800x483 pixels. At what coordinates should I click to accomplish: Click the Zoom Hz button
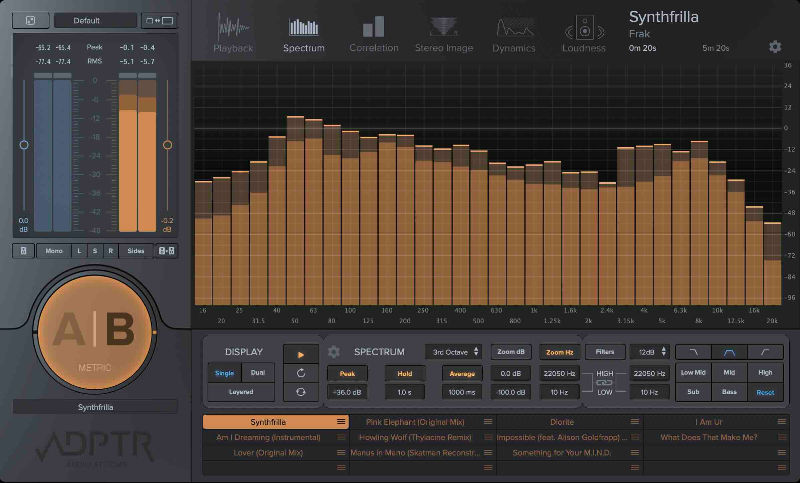pyautogui.click(x=560, y=352)
